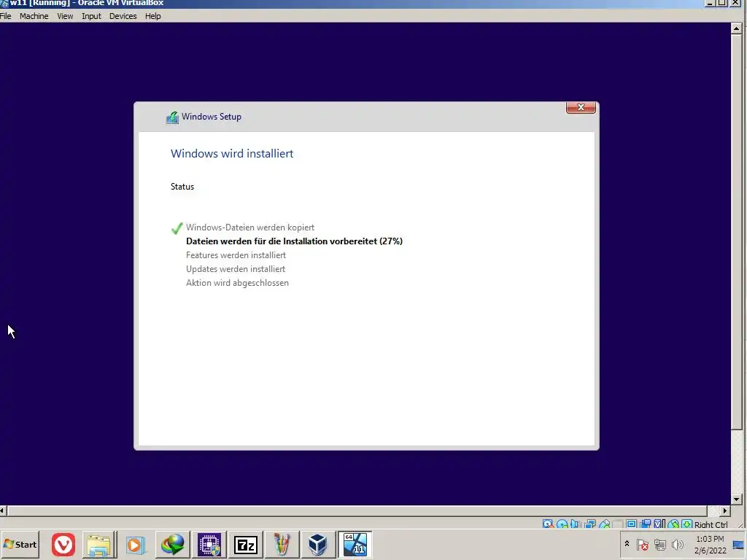Click the 'Windows wird installiert' heading
This screenshot has width=747, height=560.
point(232,153)
